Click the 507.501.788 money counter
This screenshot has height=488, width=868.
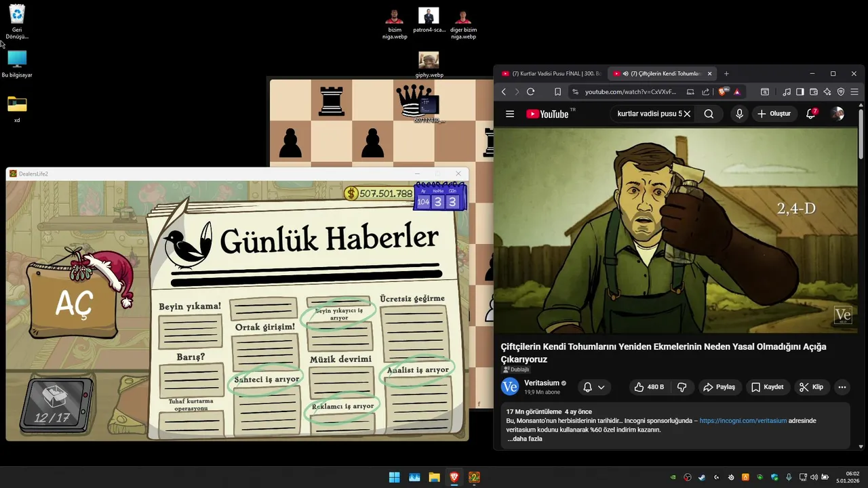tap(379, 194)
